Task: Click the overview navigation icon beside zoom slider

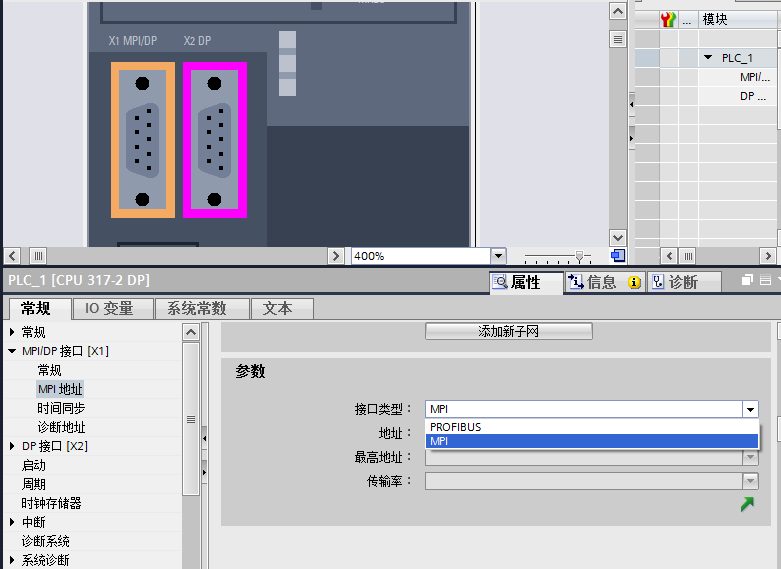Action: coord(618,256)
